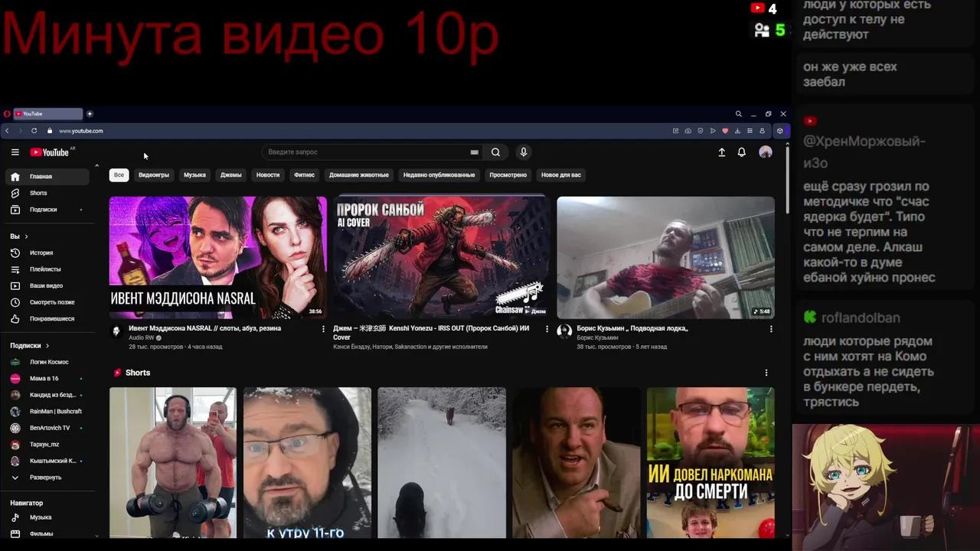This screenshot has height=551, width=980.
Task: Click the upload video icon
Action: tap(721, 152)
